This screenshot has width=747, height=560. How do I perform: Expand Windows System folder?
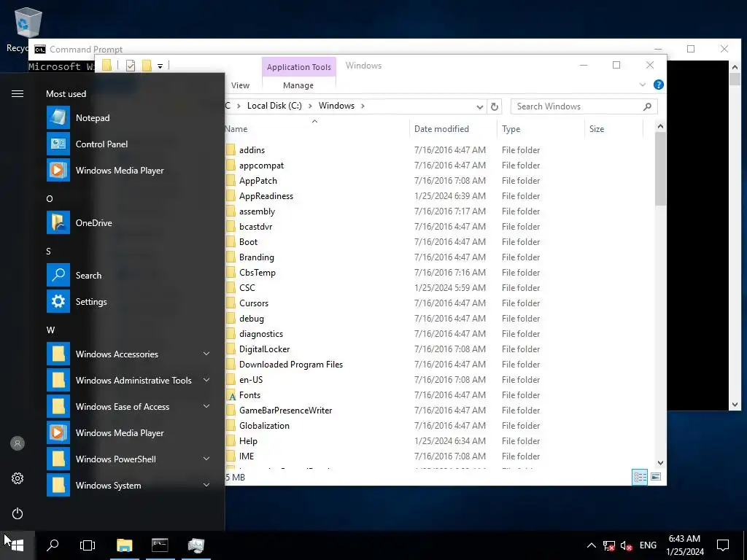(128, 485)
